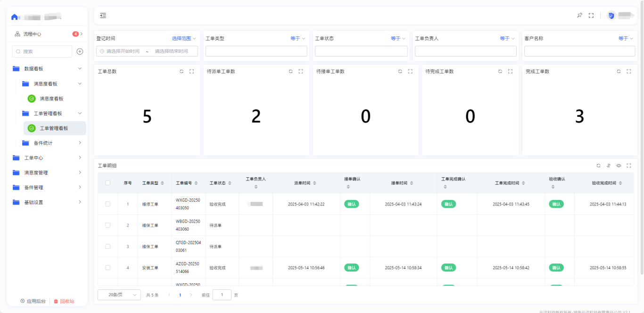This screenshot has width=644, height=313.
Task: Click the plus icon beside search box
Action: point(80,51)
